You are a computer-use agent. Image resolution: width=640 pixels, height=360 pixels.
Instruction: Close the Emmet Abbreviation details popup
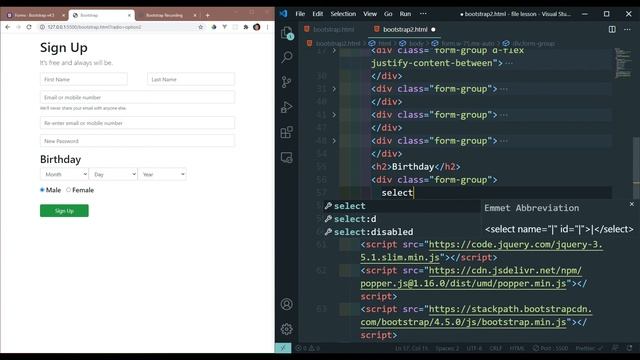point(632,204)
